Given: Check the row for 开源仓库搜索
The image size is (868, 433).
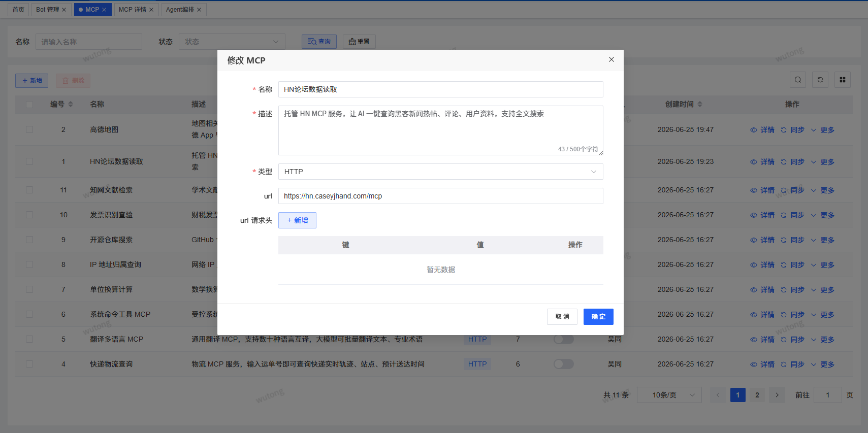Looking at the screenshot, I should (29, 240).
